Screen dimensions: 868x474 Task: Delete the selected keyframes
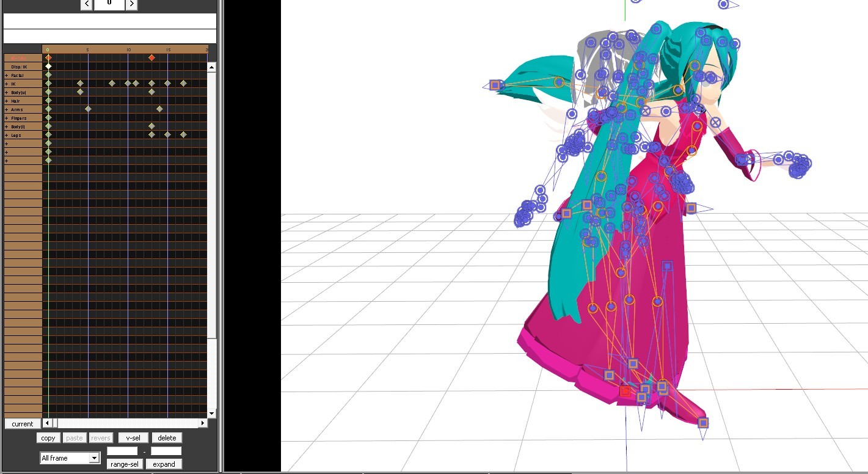point(167,438)
